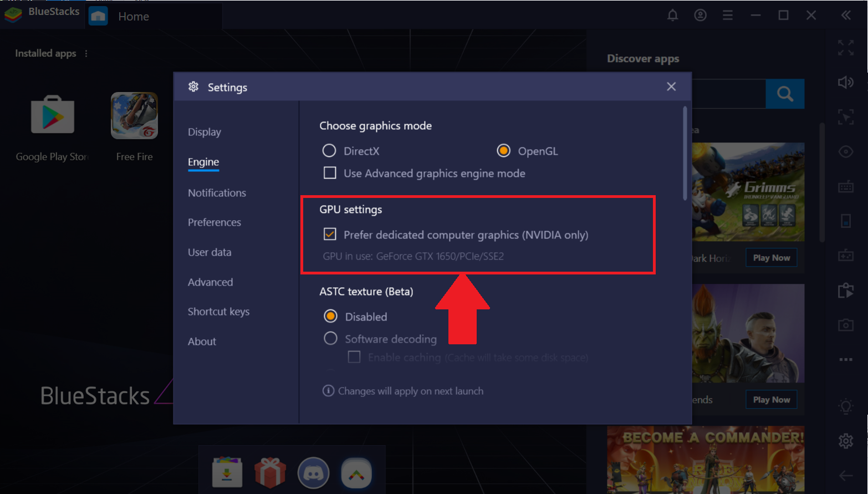Click the Discover apps list scrollbar
868x494 pixels.
pyautogui.click(x=822, y=182)
